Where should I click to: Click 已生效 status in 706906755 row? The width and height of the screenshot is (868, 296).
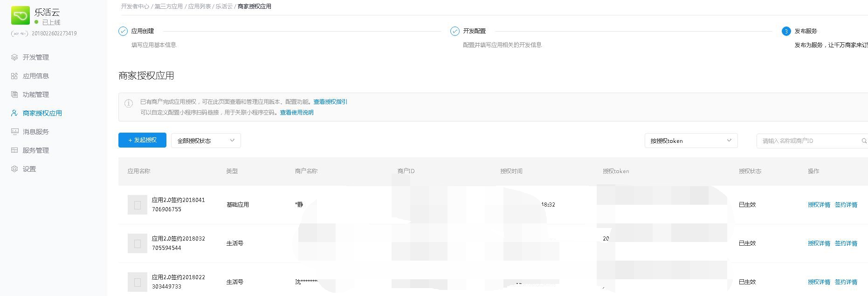pyautogui.click(x=747, y=205)
